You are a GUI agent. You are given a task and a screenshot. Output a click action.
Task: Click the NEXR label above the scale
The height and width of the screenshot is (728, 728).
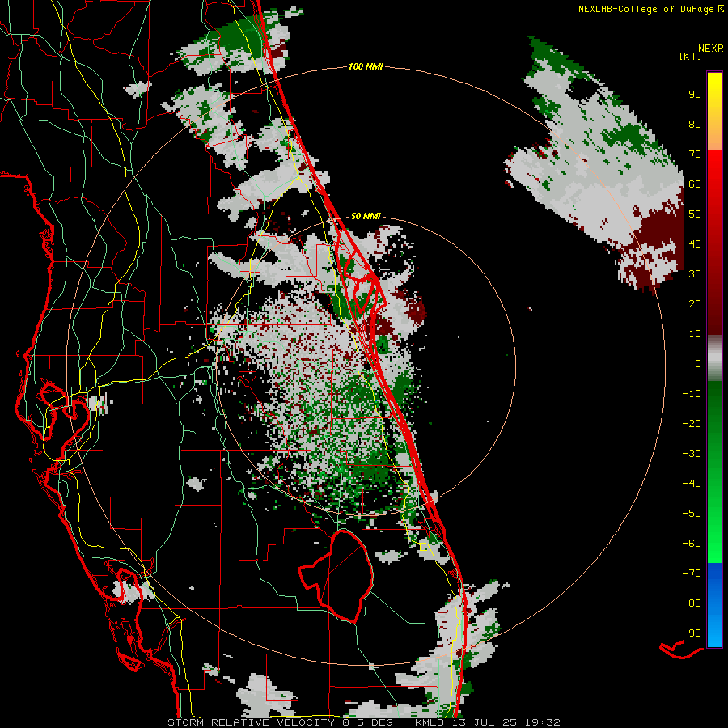pos(711,49)
